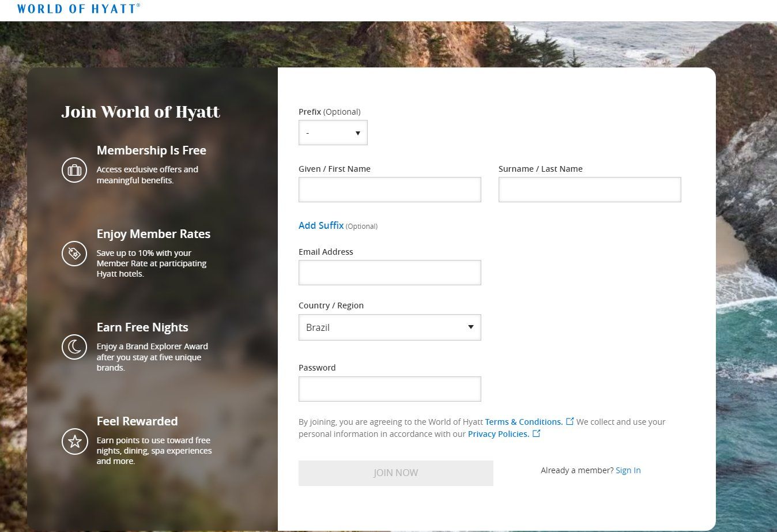Click the external link icon after Terms & Conditions
Screen dimensions: 777x532
tap(569, 421)
